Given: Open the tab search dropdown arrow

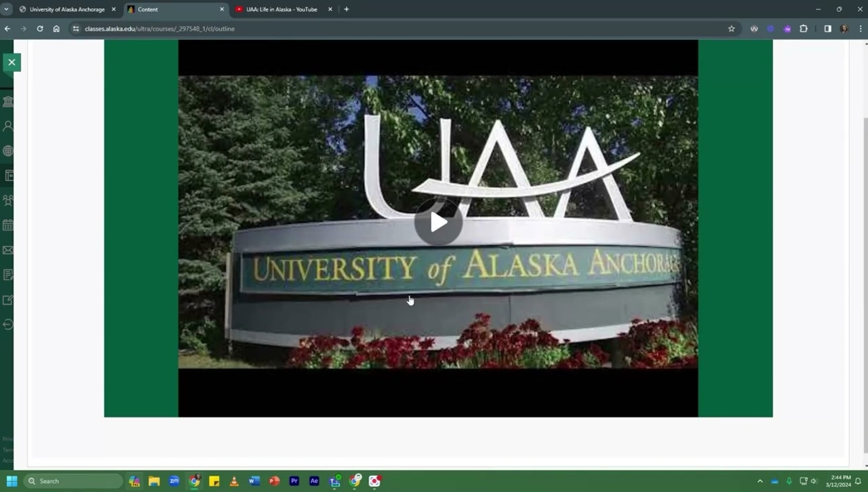Looking at the screenshot, I should pos(7,10).
